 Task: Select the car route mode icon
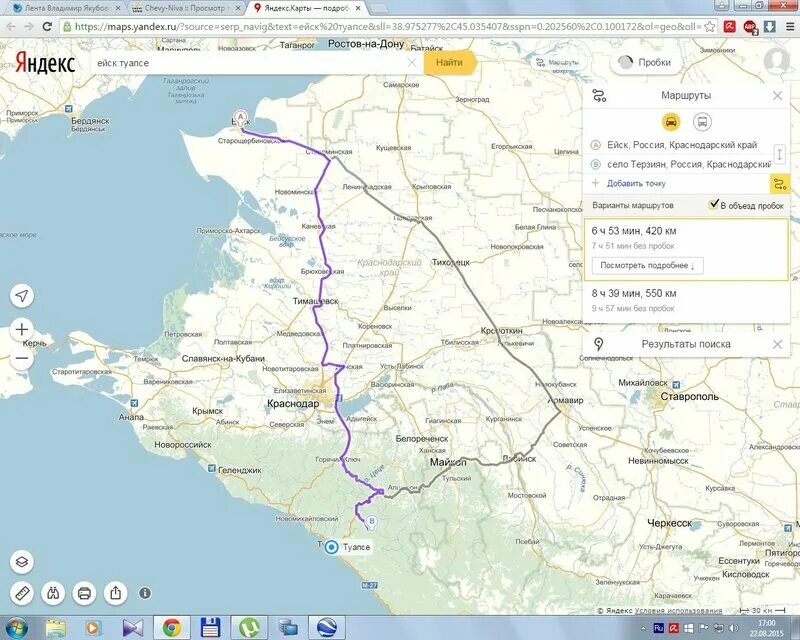[671, 122]
